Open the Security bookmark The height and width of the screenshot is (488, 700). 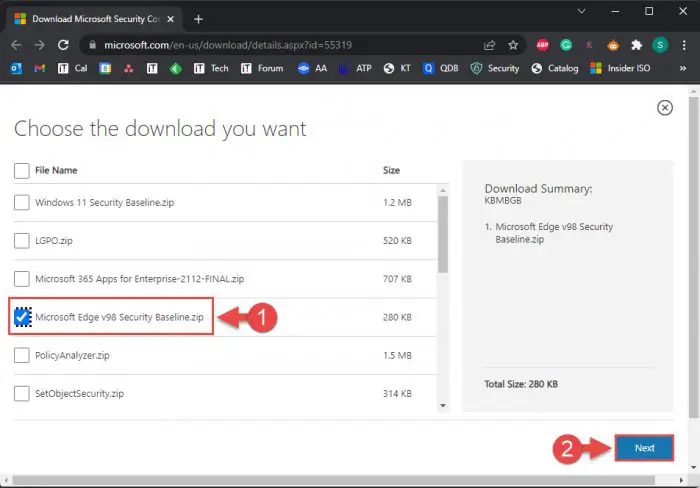tap(495, 68)
